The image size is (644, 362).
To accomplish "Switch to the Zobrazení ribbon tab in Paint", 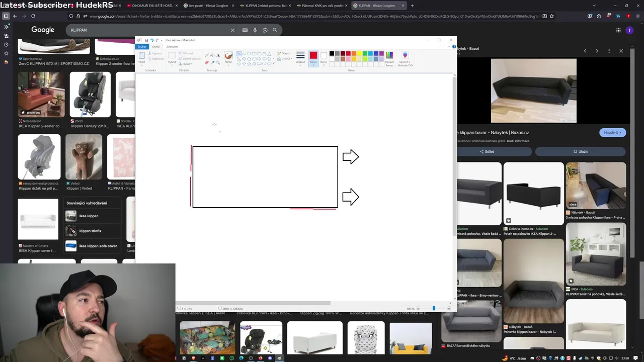I will [172, 47].
